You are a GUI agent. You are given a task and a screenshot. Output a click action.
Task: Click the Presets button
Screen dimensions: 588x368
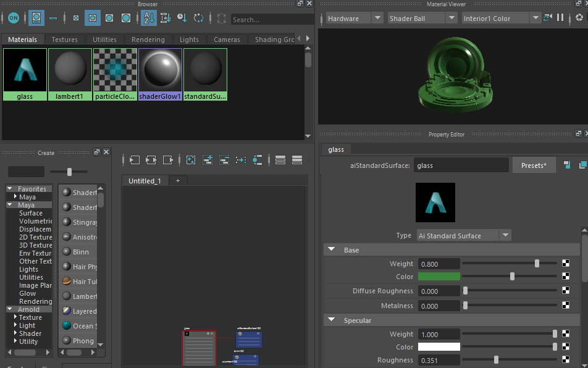[534, 165]
